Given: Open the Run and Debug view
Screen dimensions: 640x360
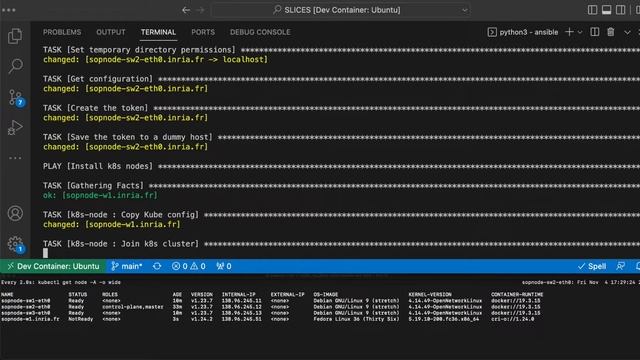Looking at the screenshot, I should point(15,127).
